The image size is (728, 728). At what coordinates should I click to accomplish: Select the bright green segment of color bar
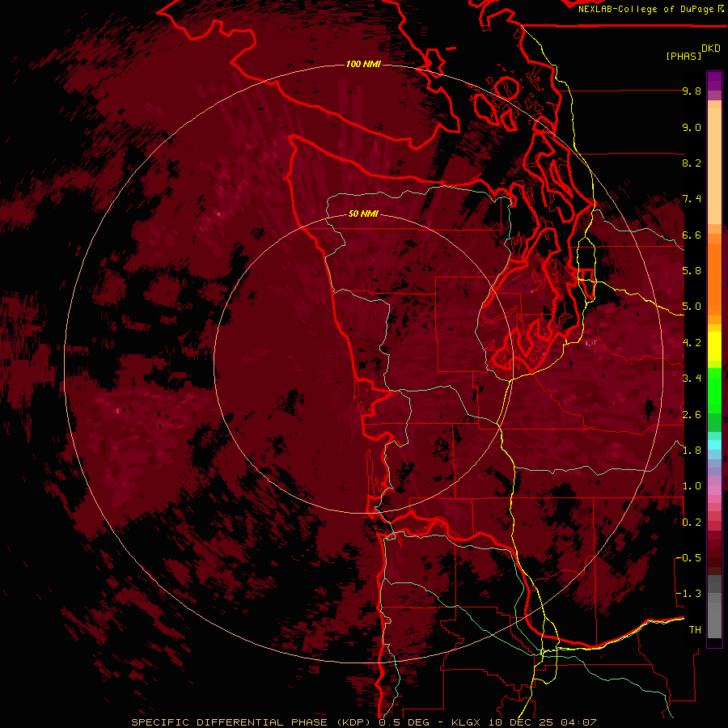714,391
